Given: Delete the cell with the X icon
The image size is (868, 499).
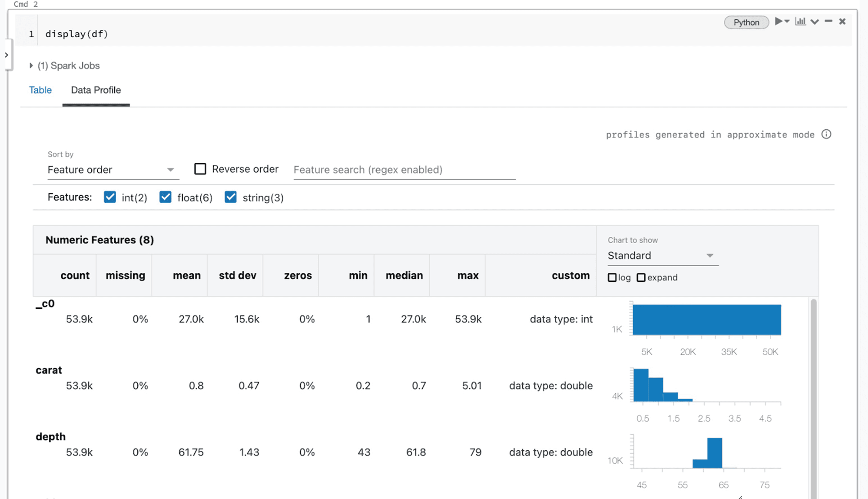Looking at the screenshot, I should 842,22.
